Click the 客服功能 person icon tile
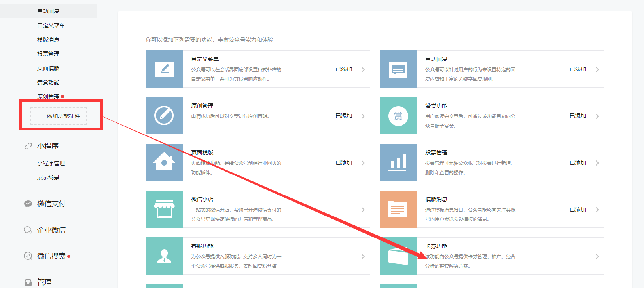The image size is (644, 288). (164, 256)
